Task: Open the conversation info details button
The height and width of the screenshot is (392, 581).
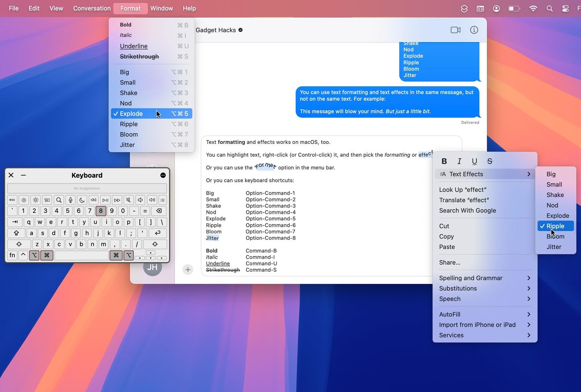Action: (x=474, y=30)
